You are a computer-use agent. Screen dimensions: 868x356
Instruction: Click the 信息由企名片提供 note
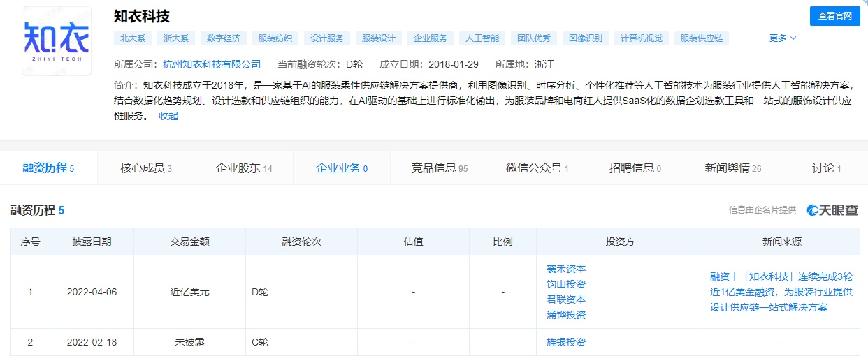click(x=762, y=210)
